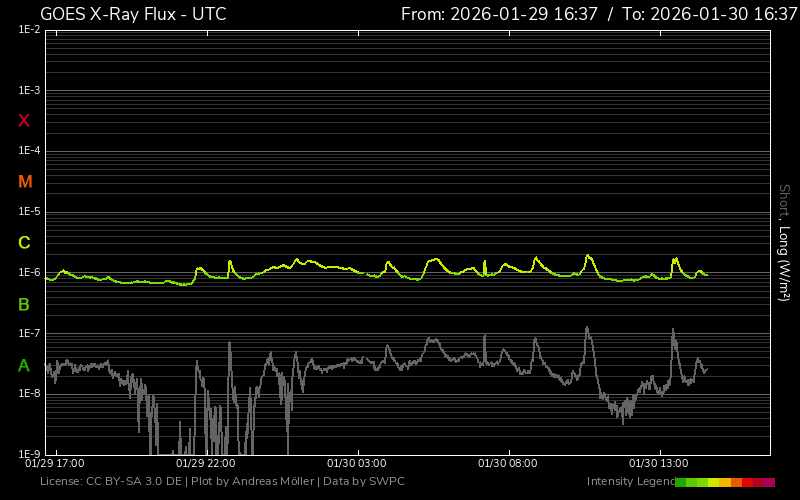800x500 pixels.
Task: Click the leftmost green intensity legend swatch
Action: coord(681,482)
